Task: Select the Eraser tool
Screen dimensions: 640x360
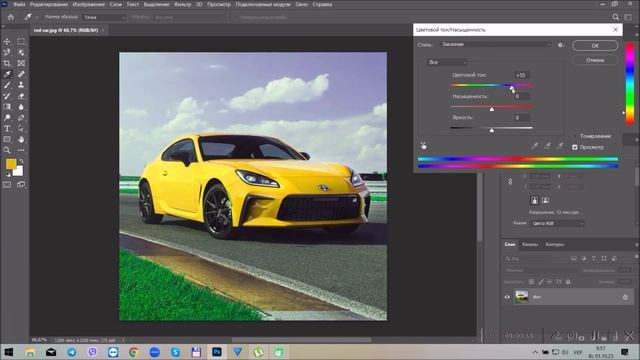Action: click(21, 96)
